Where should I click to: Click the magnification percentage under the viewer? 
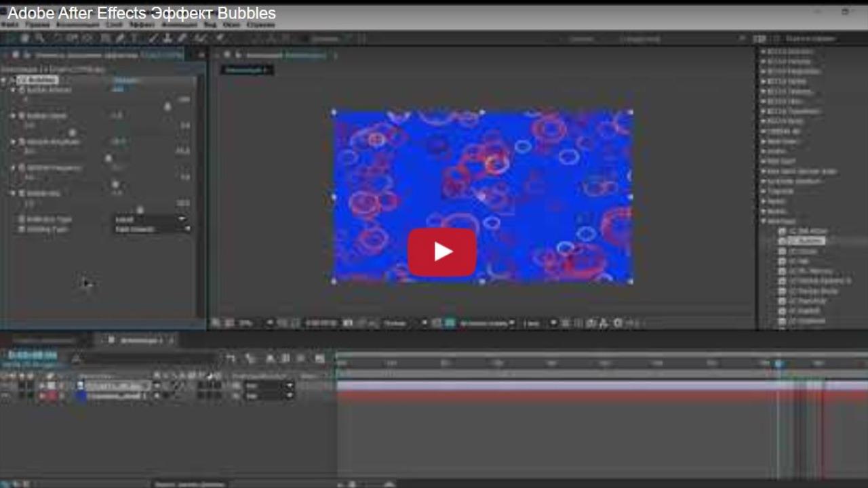246,323
